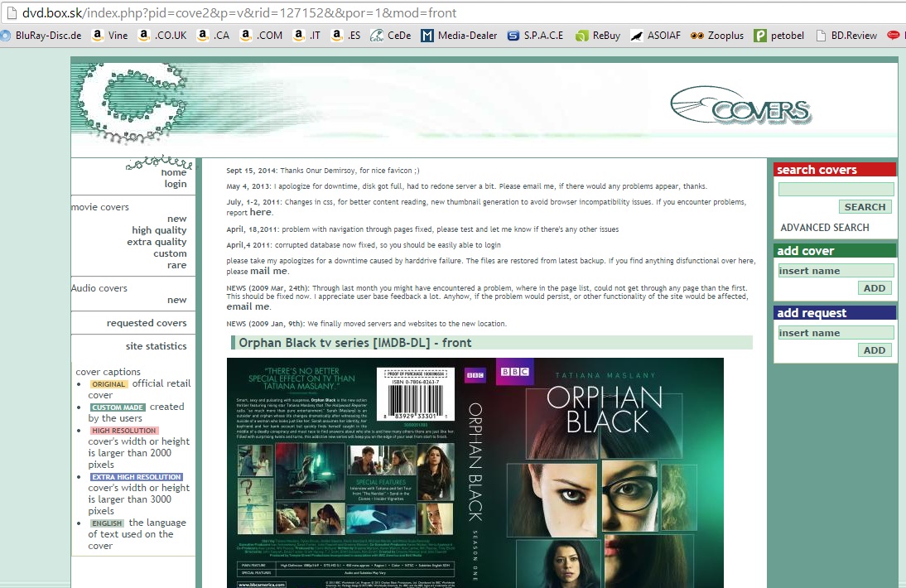Open the high quality covers section
Viewport: 906px width, 588px height.
(159, 230)
